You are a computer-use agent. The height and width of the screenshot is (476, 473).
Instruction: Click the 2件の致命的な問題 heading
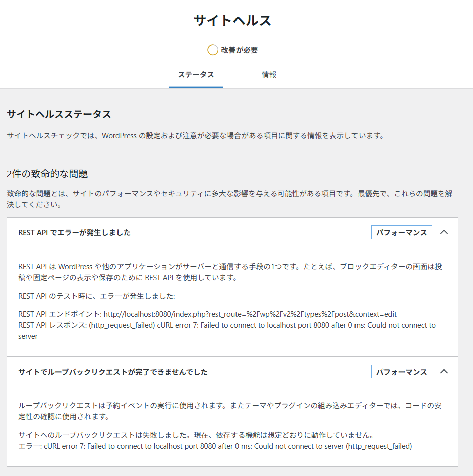47,174
